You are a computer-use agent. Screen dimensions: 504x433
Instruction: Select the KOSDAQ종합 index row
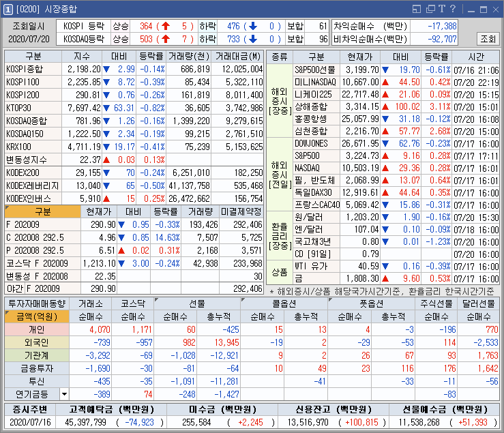134,121
